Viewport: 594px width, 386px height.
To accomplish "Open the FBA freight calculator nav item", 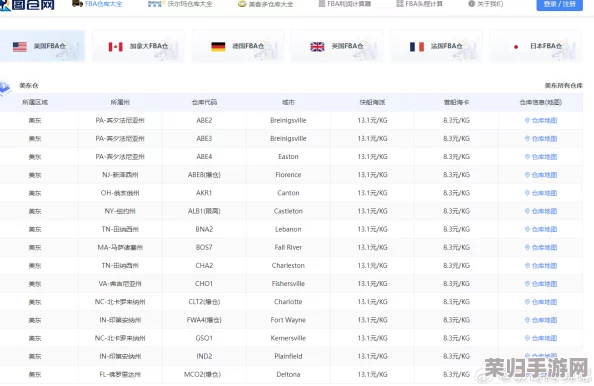I will click(x=419, y=4).
